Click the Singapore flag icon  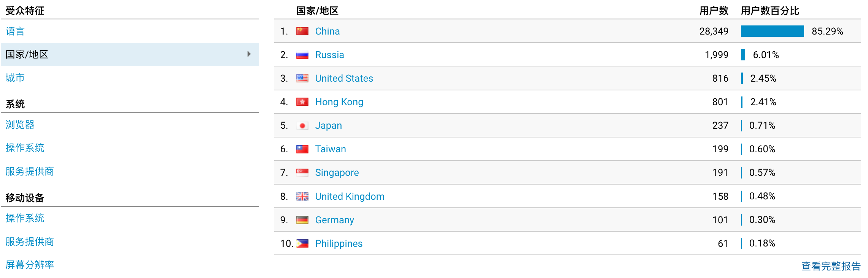[302, 172]
